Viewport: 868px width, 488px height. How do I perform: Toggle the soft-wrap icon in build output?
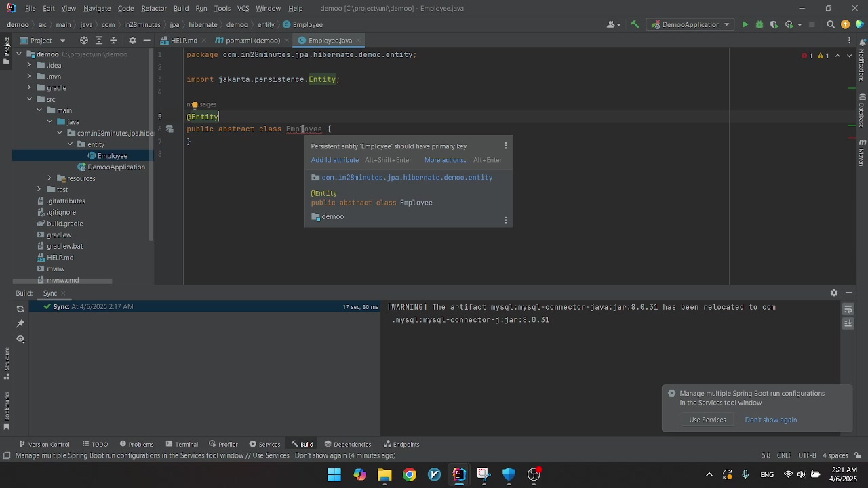[848, 310]
